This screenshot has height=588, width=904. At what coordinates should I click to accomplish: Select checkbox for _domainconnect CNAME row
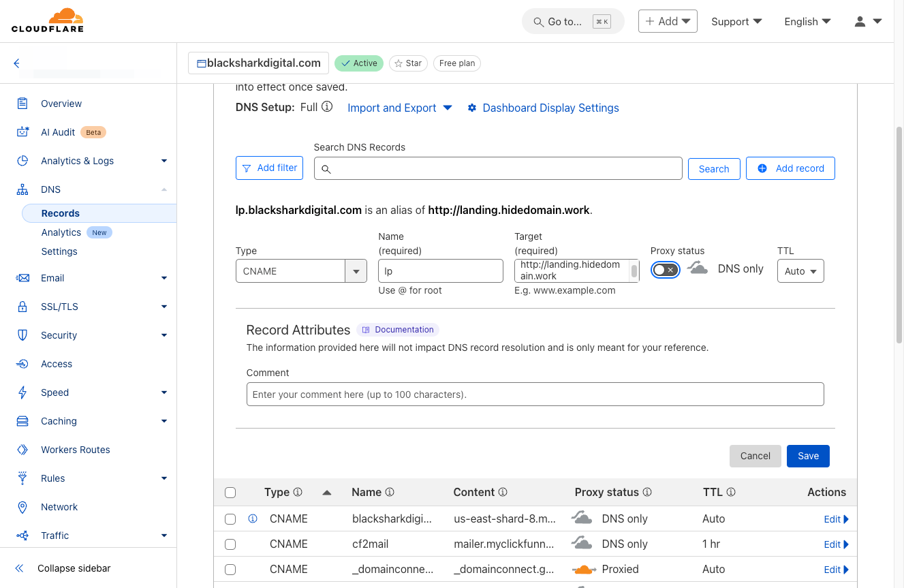[x=230, y=570]
